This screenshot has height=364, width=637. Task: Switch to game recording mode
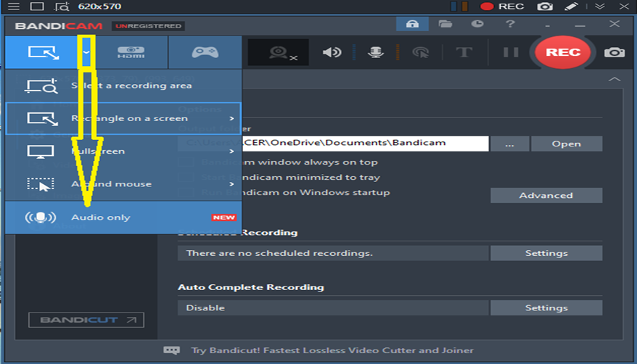click(205, 52)
